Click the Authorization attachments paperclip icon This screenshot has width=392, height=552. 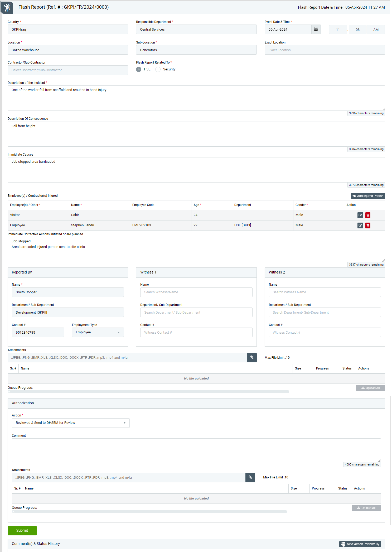click(250, 478)
